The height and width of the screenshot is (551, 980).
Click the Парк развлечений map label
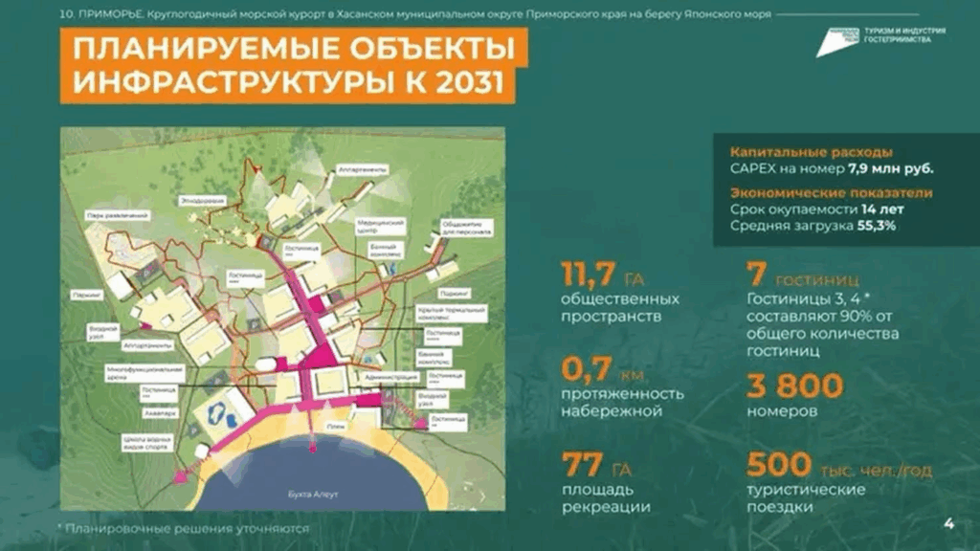(119, 214)
